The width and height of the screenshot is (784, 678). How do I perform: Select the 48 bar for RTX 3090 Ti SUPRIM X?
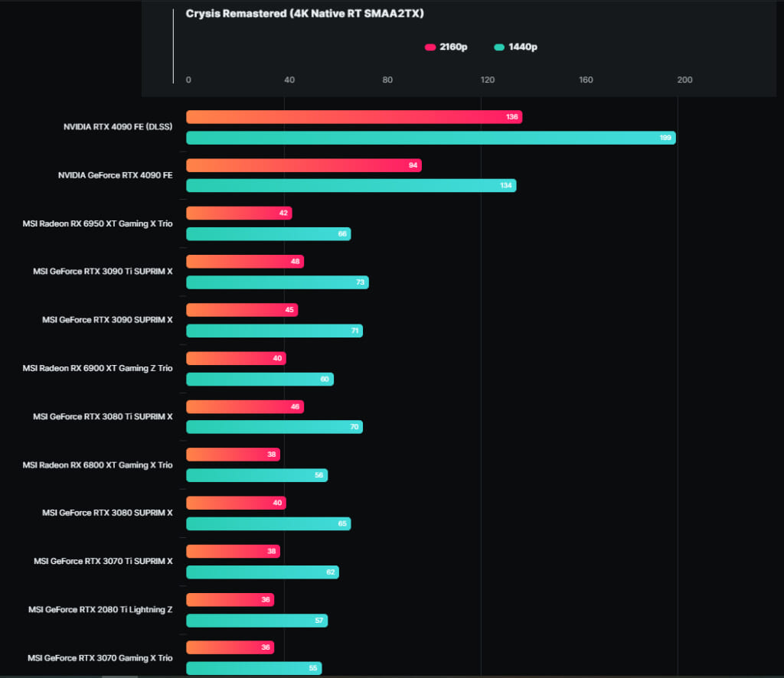pyautogui.click(x=245, y=261)
